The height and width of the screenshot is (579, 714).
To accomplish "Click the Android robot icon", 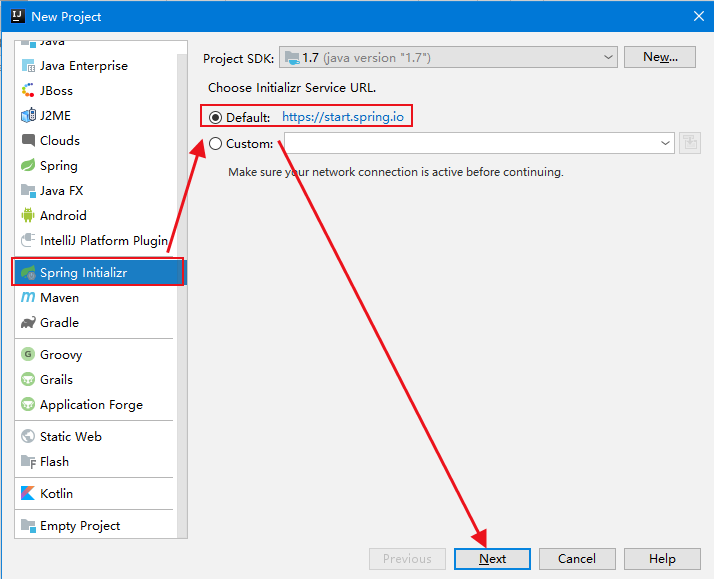I will (28, 215).
